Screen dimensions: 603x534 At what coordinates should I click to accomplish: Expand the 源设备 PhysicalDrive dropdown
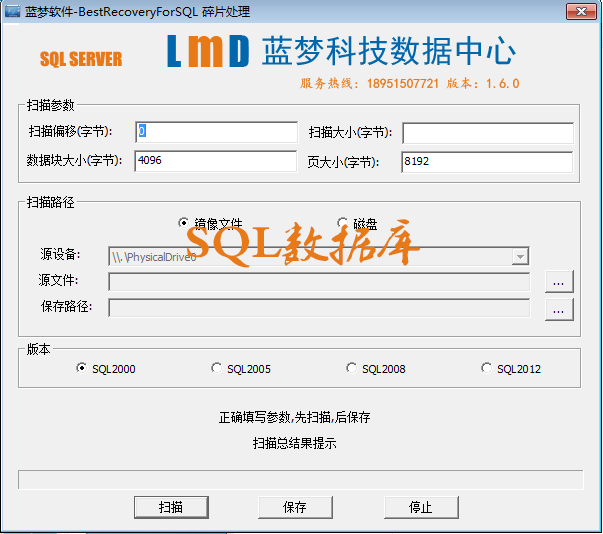[x=520, y=257]
